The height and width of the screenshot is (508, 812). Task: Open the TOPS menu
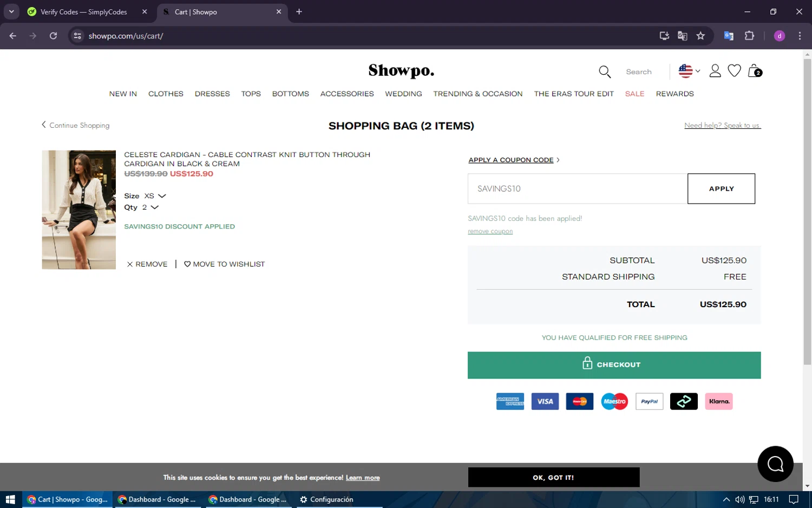251,94
